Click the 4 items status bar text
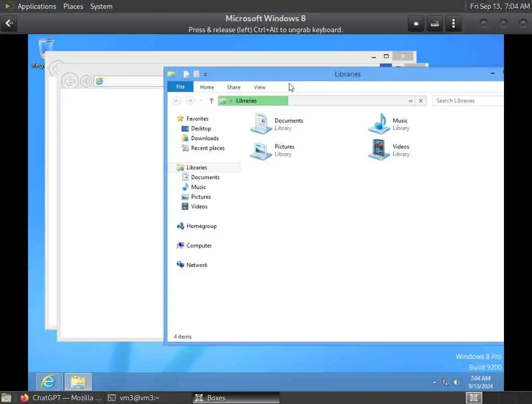This screenshot has height=404, width=532. click(x=182, y=336)
